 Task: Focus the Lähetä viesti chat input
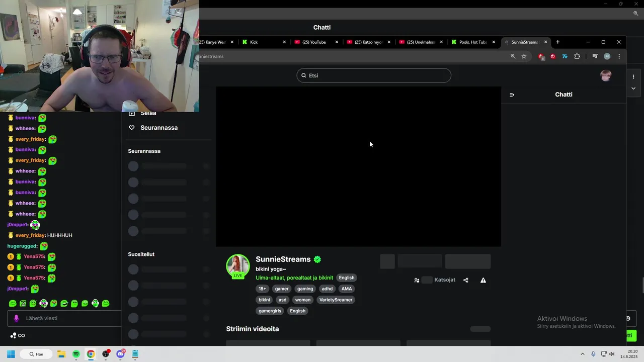point(64,318)
